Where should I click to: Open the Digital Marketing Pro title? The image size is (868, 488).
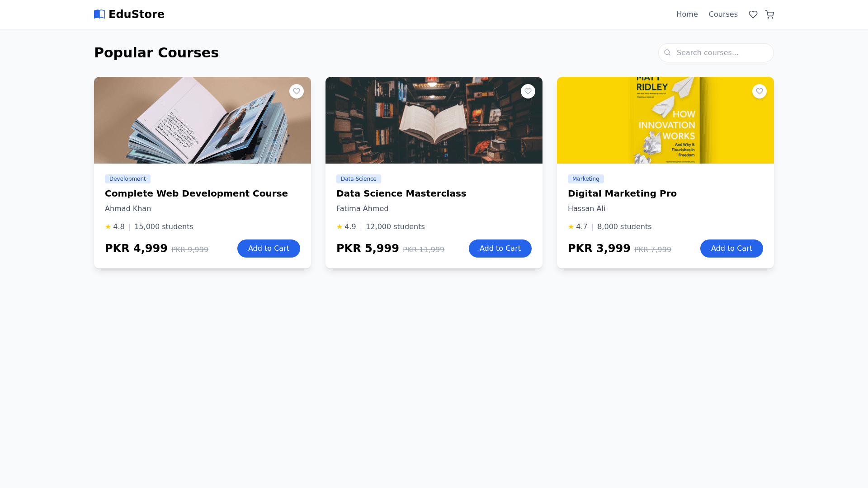pos(622,193)
